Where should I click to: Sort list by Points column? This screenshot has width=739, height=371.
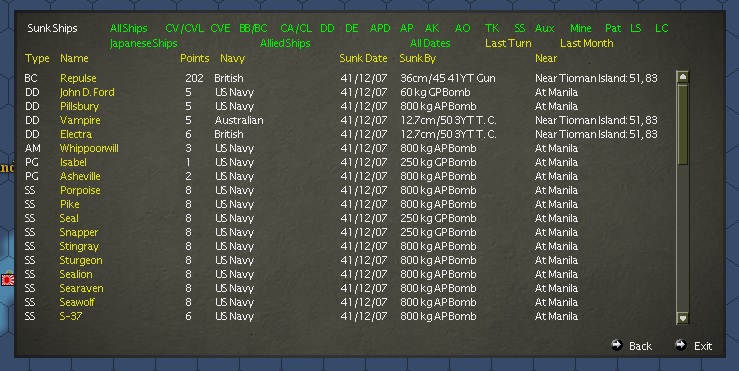tap(194, 58)
